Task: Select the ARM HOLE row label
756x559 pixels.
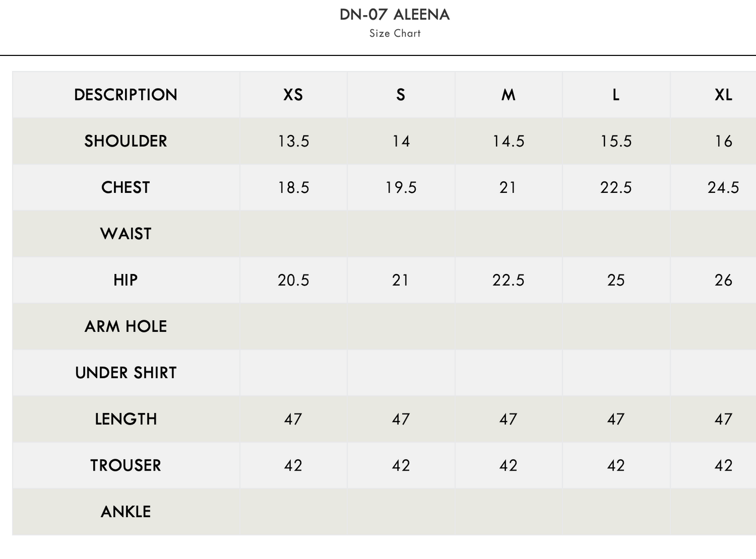Action: click(126, 326)
